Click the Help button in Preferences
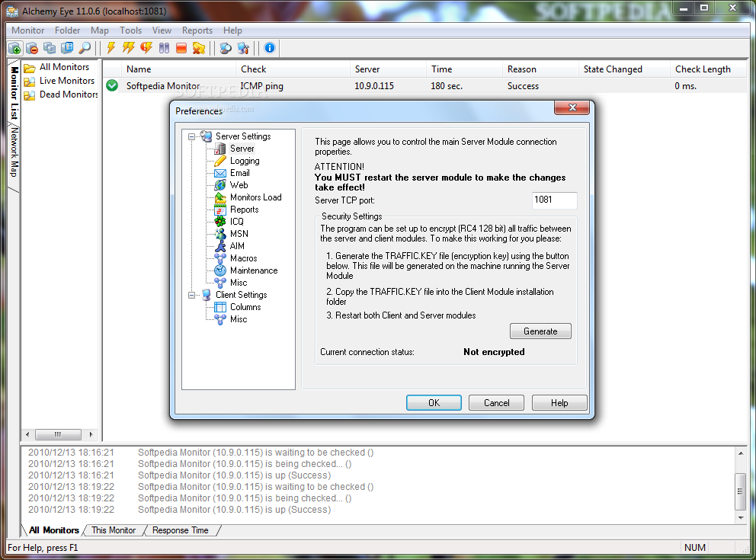Image resolution: width=756 pixels, height=560 pixels. (559, 403)
